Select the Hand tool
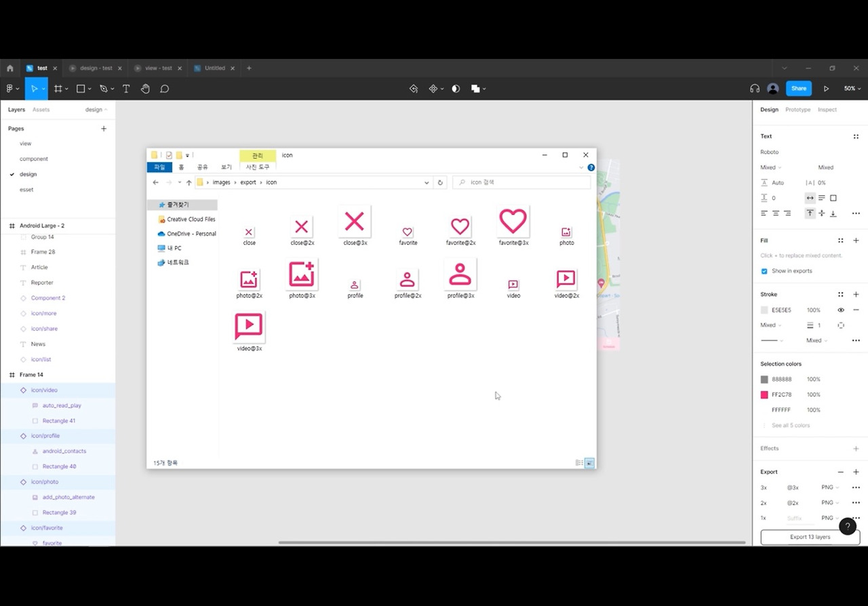This screenshot has width=868, height=606. 145,89
